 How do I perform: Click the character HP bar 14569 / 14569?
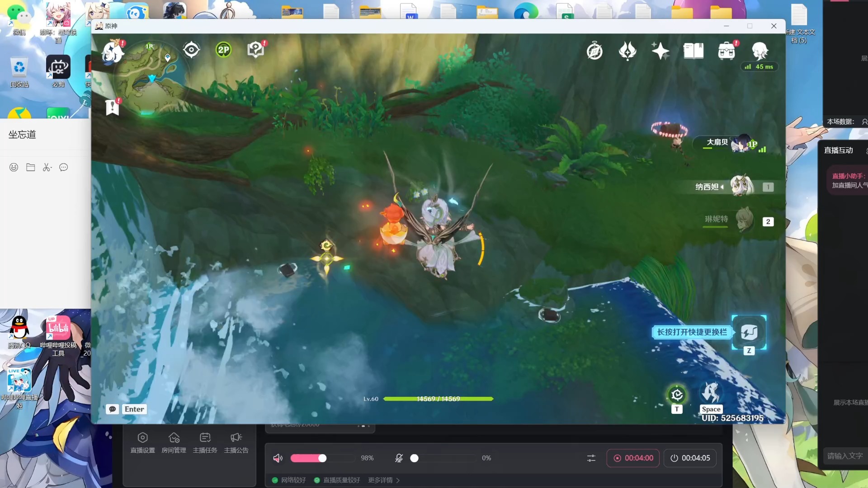pyautogui.click(x=438, y=399)
